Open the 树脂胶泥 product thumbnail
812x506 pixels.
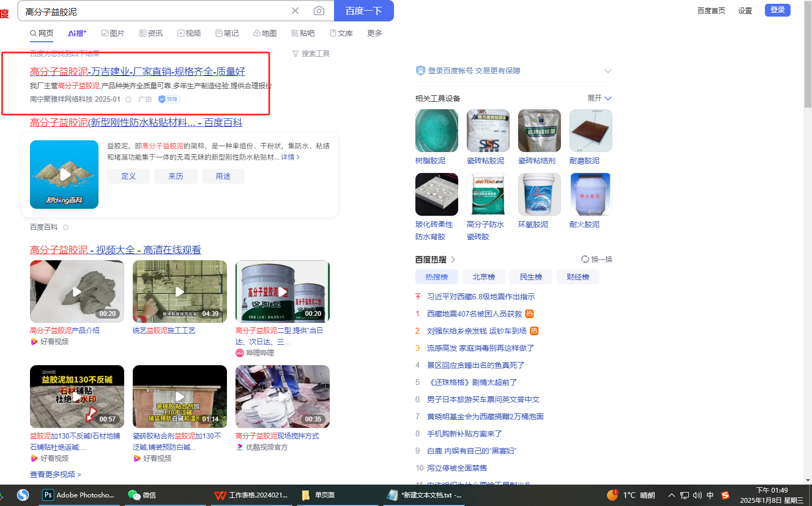point(437,131)
